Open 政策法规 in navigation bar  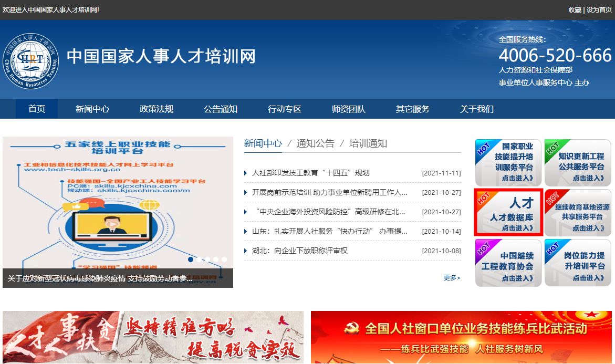pyautogui.click(x=157, y=109)
